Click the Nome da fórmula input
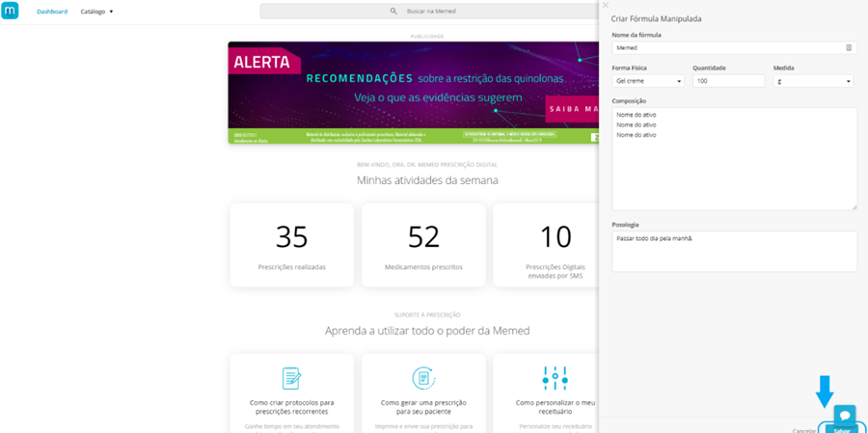 (x=734, y=47)
